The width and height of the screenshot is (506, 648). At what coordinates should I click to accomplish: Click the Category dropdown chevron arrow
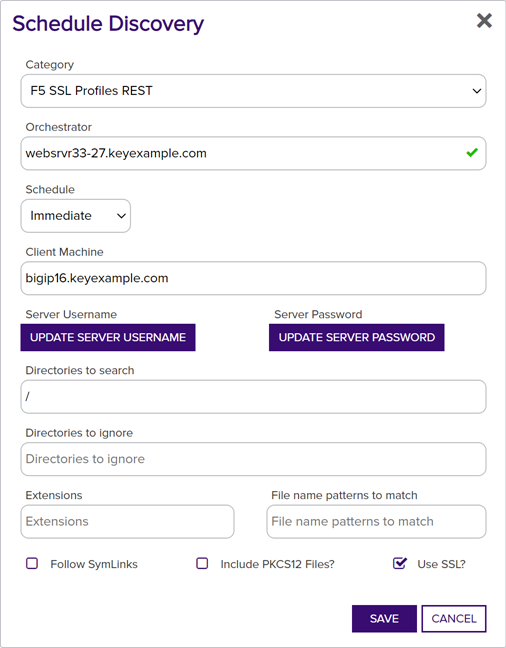tap(477, 91)
